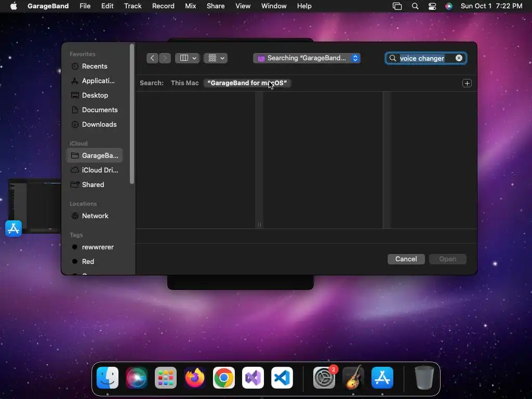
Task: Click the Cancel button
Action: tap(406, 259)
